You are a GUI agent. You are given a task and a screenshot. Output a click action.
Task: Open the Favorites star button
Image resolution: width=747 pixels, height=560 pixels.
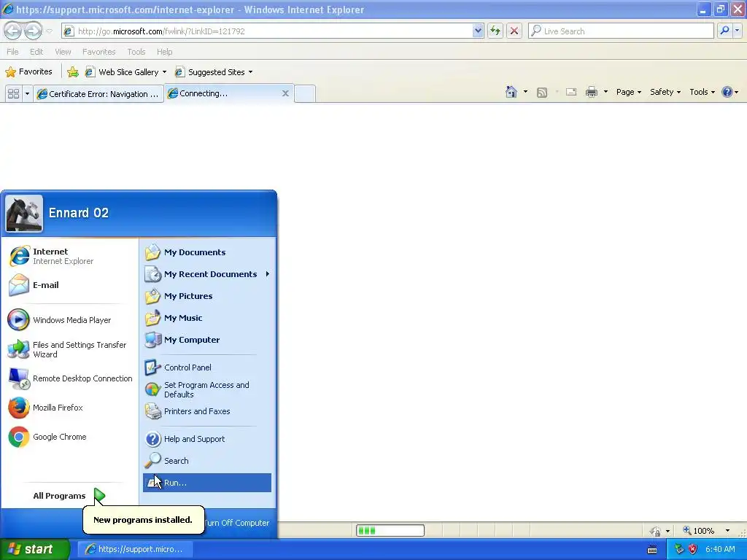click(x=28, y=72)
